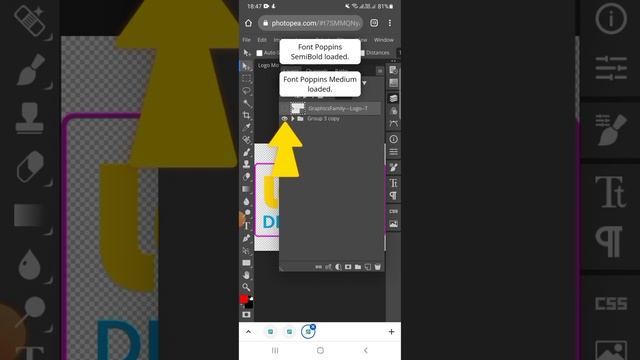Select the Blur droplet tool

click(246, 201)
